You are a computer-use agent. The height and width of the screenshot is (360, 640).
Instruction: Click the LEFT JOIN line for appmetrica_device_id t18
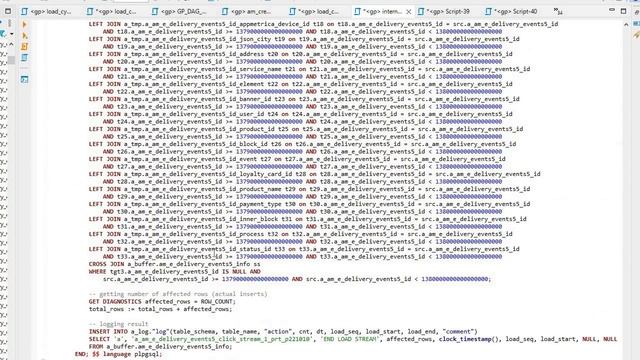tap(323, 24)
